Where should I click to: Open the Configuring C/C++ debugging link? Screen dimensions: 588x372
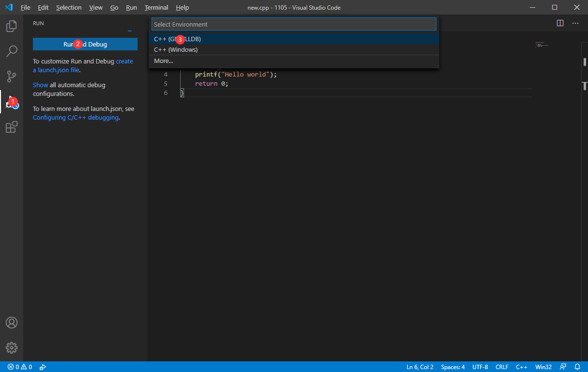pos(76,117)
